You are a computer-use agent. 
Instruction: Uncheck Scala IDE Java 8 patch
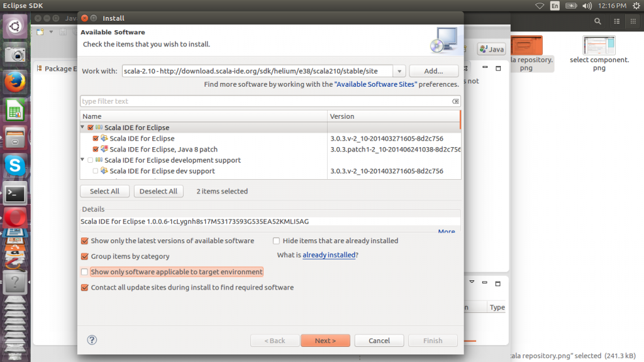tap(96, 150)
